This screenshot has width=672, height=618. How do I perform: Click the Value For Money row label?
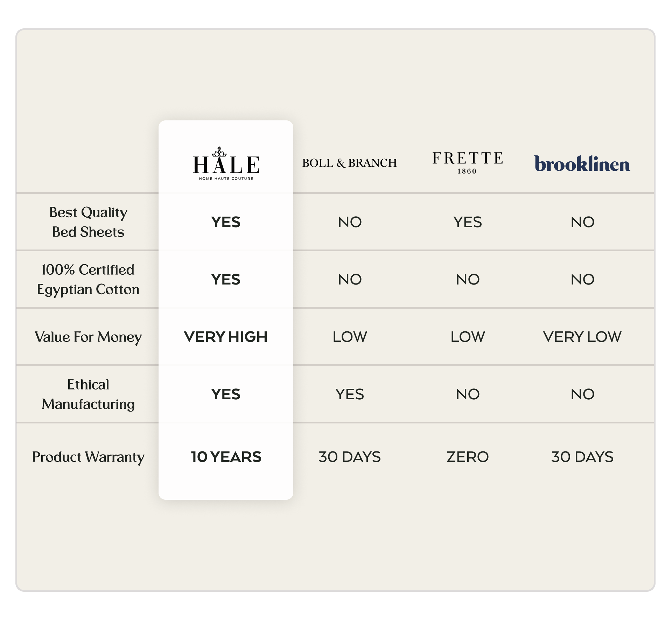point(88,337)
